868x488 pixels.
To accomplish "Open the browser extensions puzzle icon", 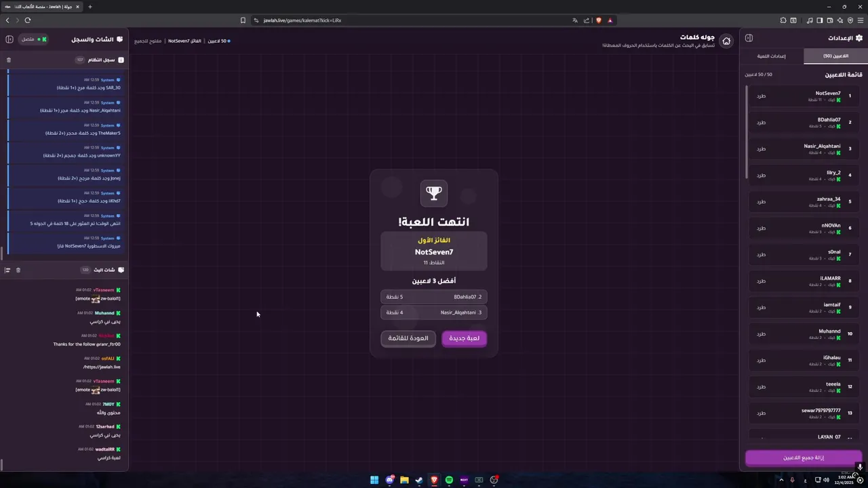I will [783, 20].
